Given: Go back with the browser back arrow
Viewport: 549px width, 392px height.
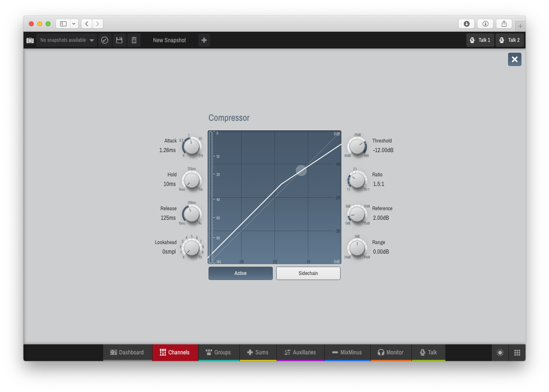Looking at the screenshot, I should point(86,24).
